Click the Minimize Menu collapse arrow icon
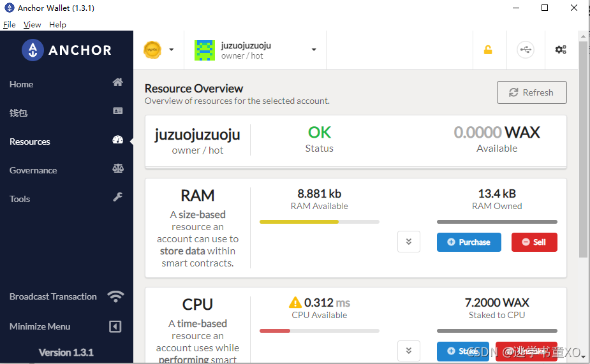 115,326
